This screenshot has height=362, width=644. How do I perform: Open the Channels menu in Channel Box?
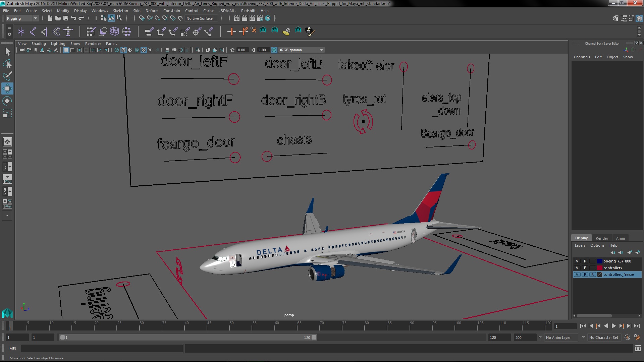tap(582, 57)
